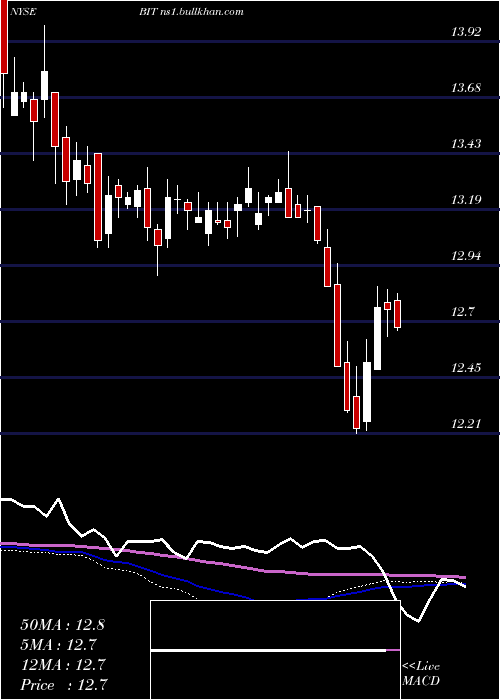Image resolution: width=500 pixels, height=700 pixels.
Task: Click the 12.94 price axis label
Action: click(x=467, y=256)
